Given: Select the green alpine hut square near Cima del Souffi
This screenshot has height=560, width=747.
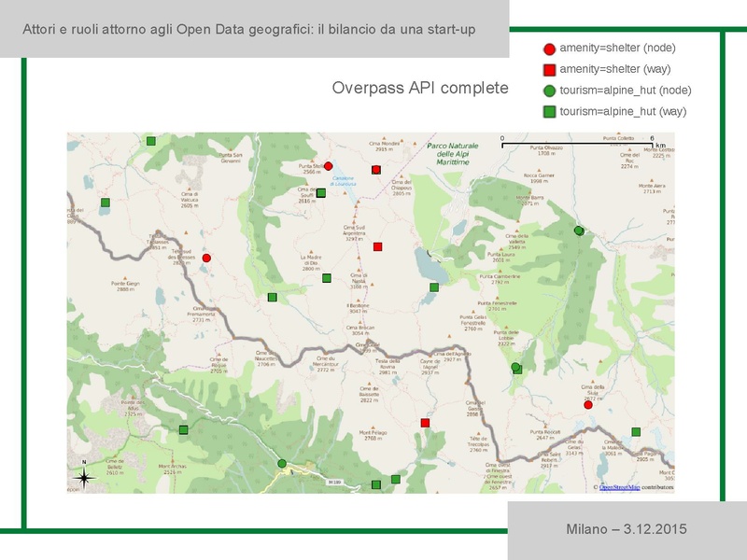Looking at the screenshot, I should pyautogui.click(x=321, y=193).
